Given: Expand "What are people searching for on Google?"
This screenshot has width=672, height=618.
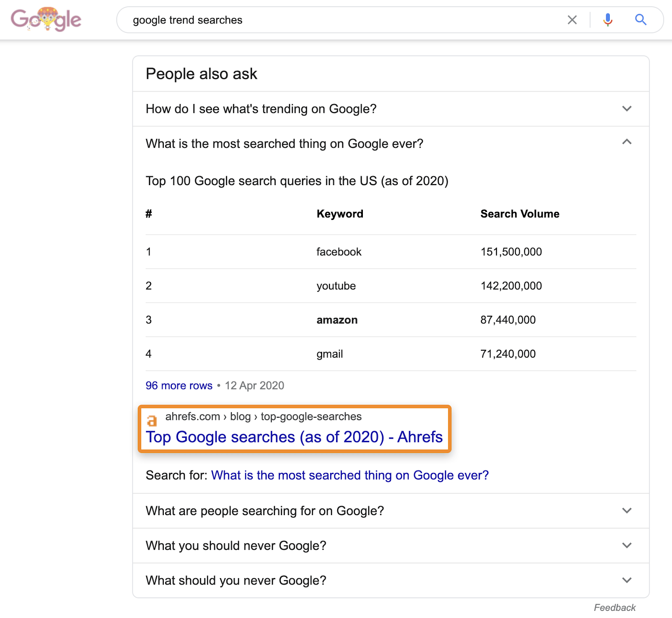Looking at the screenshot, I should [627, 511].
